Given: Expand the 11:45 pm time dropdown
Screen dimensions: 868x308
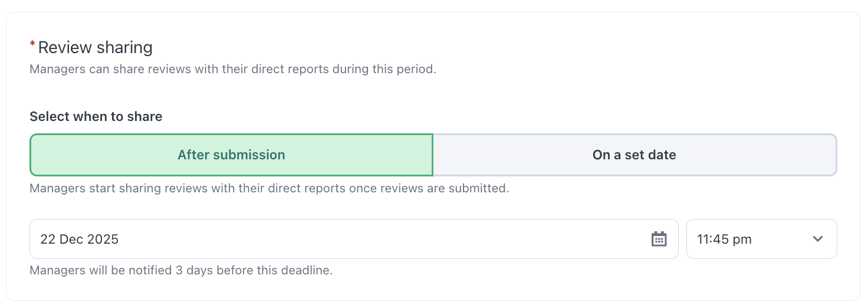Looking at the screenshot, I should coord(761,239).
